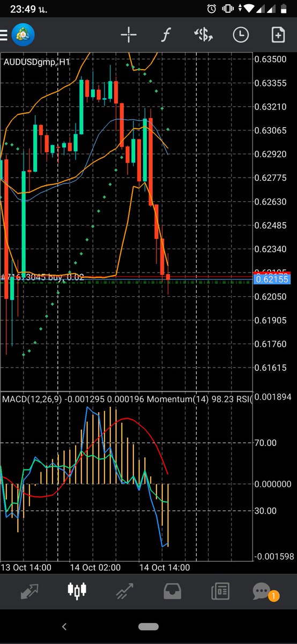Tap the 0.63500 price axis label
The height and width of the screenshot is (644, 297).
click(270, 59)
